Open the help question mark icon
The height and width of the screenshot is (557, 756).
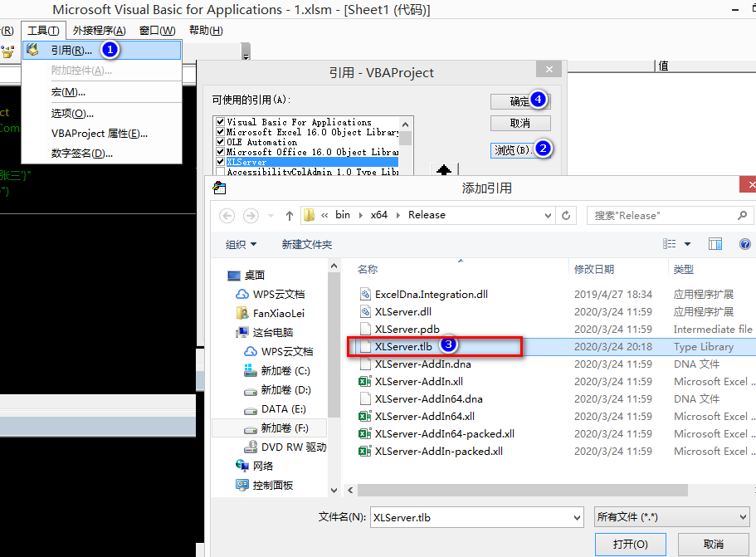click(745, 244)
